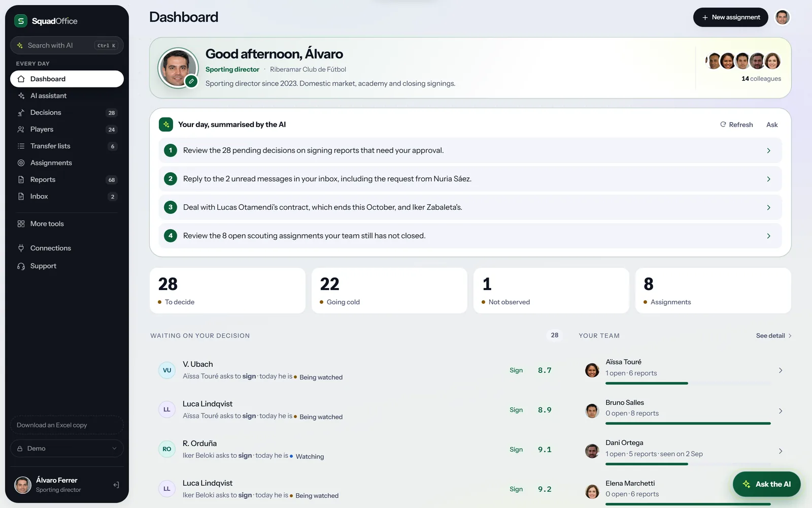812x508 pixels.
Task: Click the plus icon in New assignment
Action: pyautogui.click(x=705, y=17)
